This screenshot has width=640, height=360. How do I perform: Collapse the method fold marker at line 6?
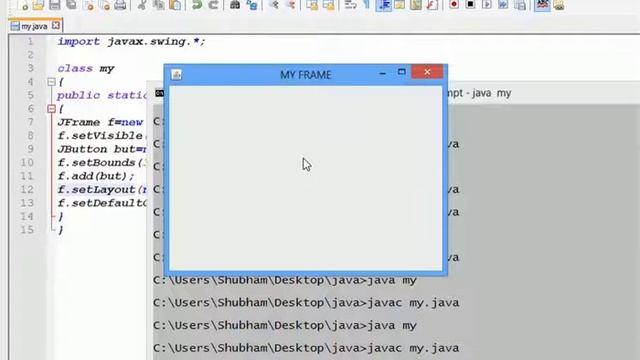(51, 109)
